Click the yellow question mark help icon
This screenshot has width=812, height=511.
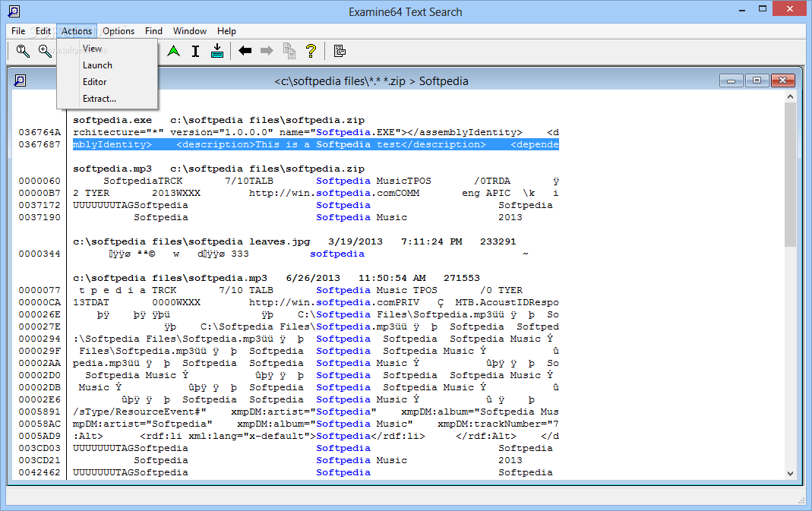pos(311,51)
